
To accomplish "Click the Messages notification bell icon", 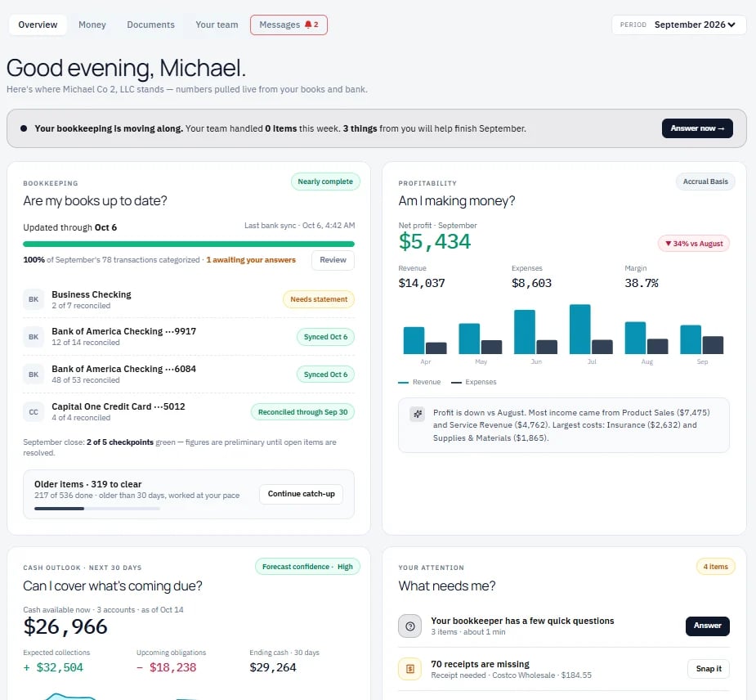I will [x=308, y=25].
